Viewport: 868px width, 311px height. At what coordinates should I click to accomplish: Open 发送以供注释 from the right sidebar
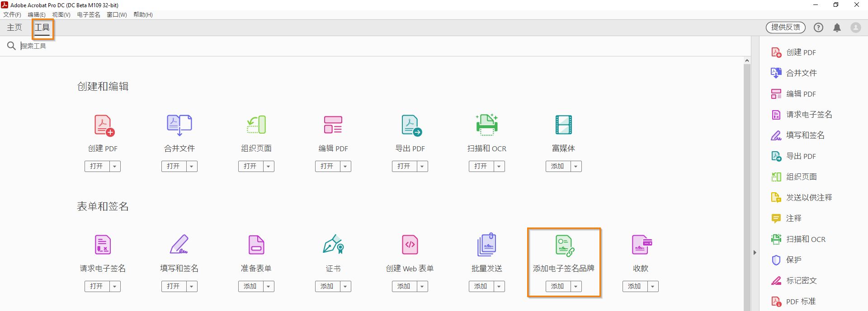pos(801,198)
